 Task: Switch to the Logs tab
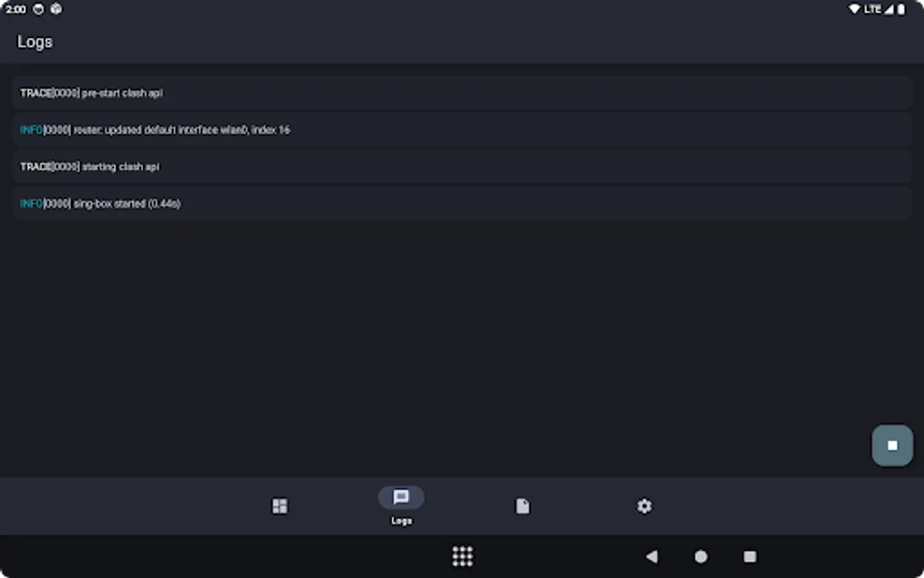400,506
